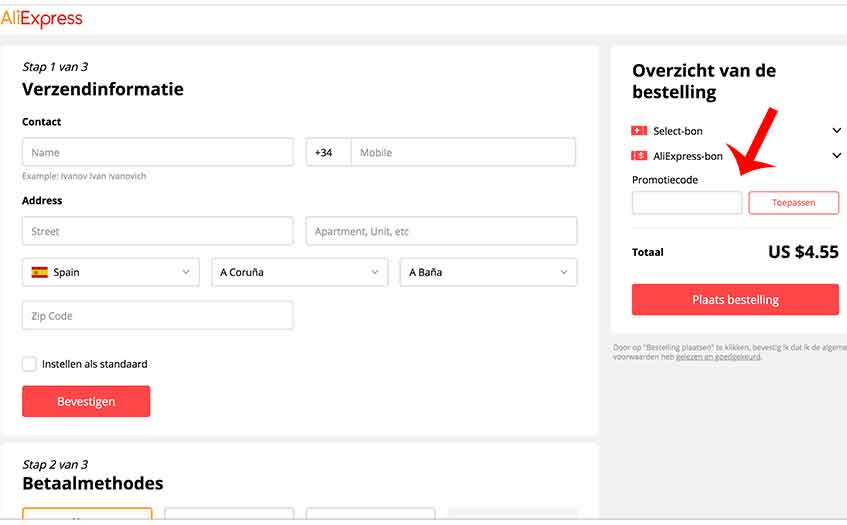This screenshot has height=525, width=847.
Task: Click the US $4.55 total amount
Action: (x=803, y=252)
